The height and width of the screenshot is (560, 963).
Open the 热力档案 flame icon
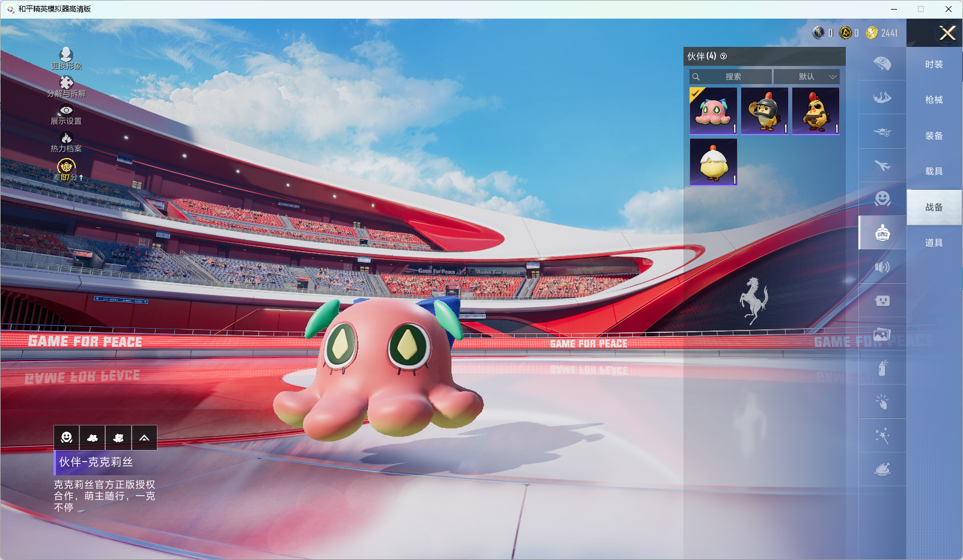pyautogui.click(x=66, y=138)
